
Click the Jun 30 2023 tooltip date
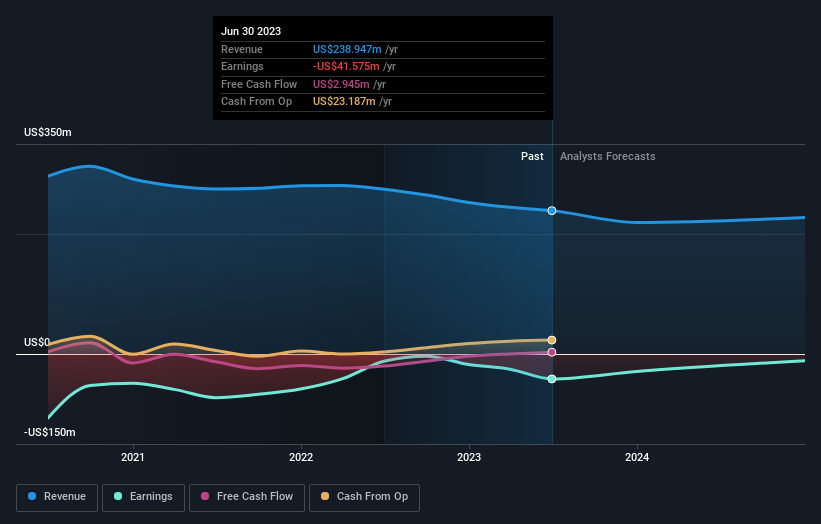click(x=251, y=31)
